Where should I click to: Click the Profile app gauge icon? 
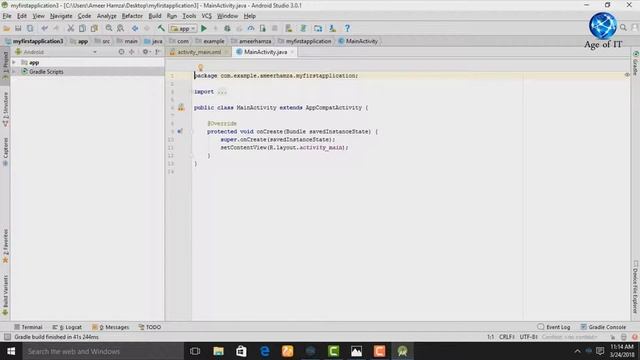pos(251,29)
